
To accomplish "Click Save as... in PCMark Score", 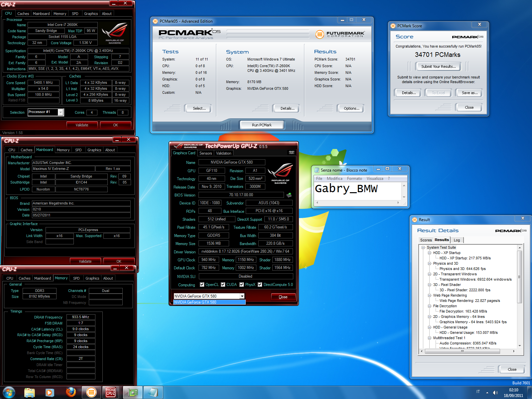I will [x=469, y=93].
